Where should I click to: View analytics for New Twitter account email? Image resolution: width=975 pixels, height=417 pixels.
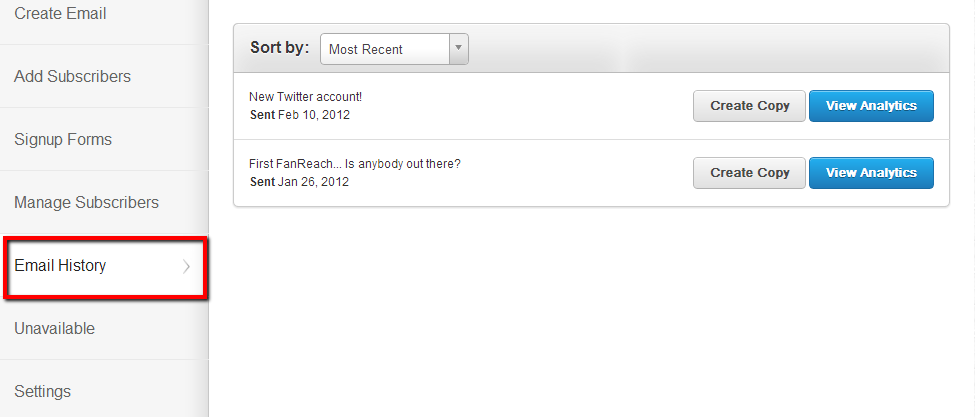point(871,106)
